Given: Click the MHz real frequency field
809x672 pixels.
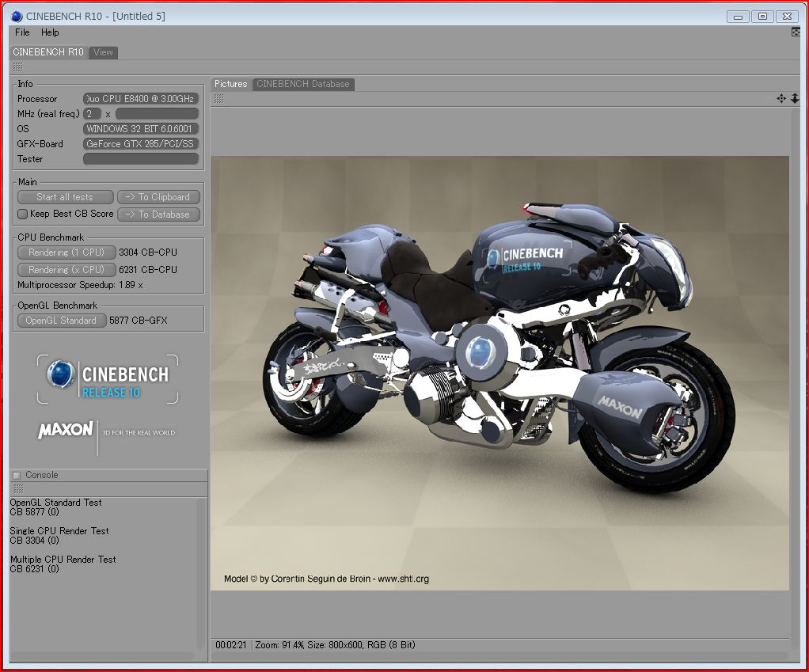Looking at the screenshot, I should pyautogui.click(x=157, y=113).
